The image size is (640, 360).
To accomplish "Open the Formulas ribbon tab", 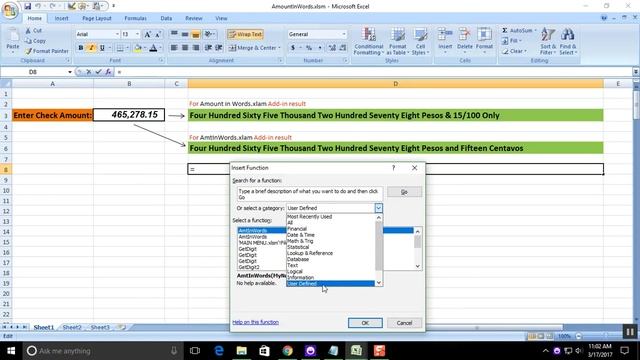I will (136, 18).
